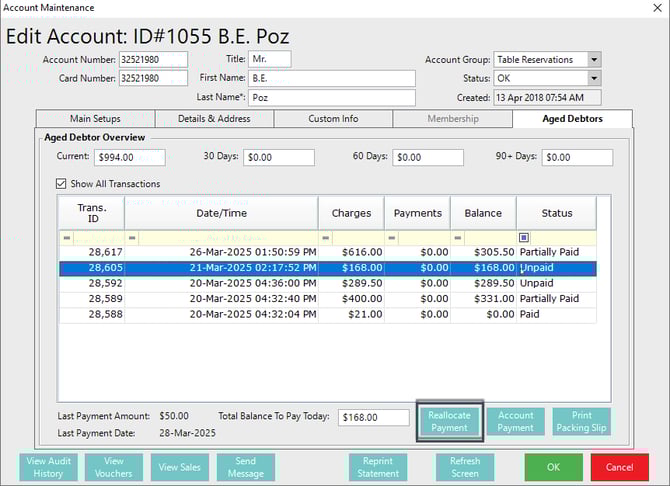
Task: Click the Trans. ID column filter icon
Action: point(67,238)
